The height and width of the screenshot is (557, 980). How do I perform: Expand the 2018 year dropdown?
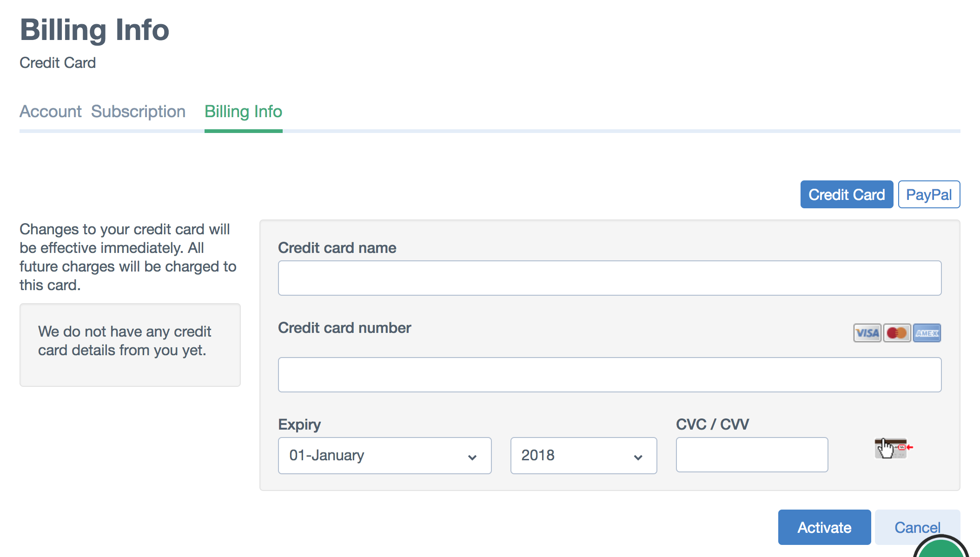[x=583, y=456]
